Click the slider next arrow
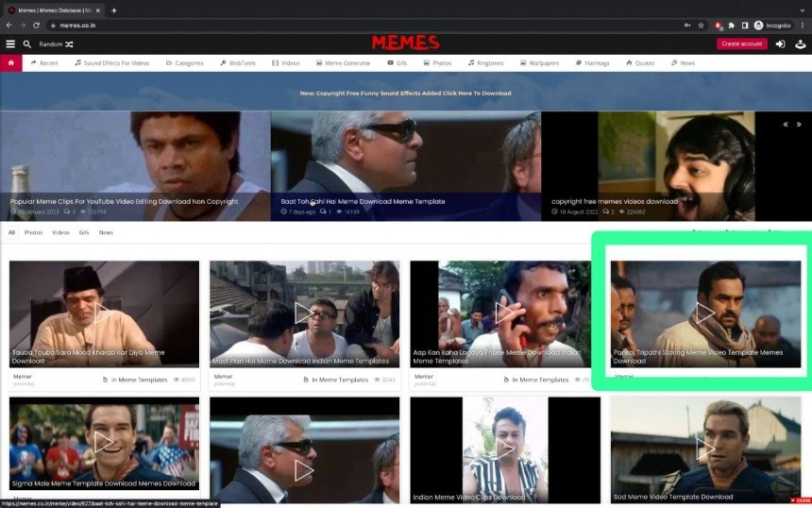The image size is (812, 508). click(799, 125)
